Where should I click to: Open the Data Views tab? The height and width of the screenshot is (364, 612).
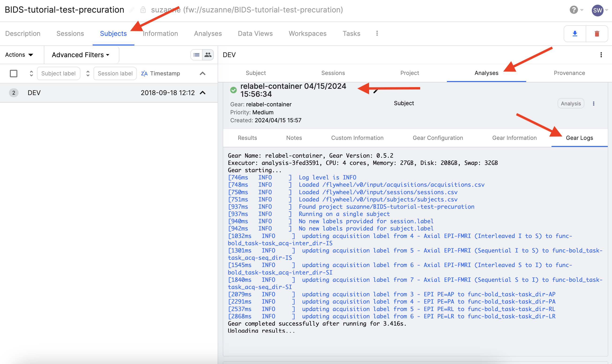coord(255,33)
